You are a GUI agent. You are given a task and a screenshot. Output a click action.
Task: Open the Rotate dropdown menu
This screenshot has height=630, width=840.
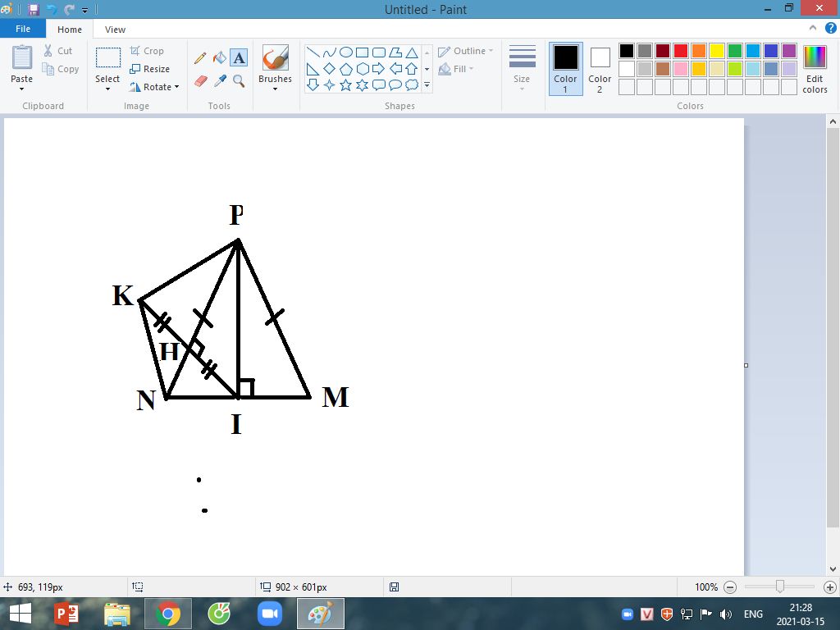154,87
